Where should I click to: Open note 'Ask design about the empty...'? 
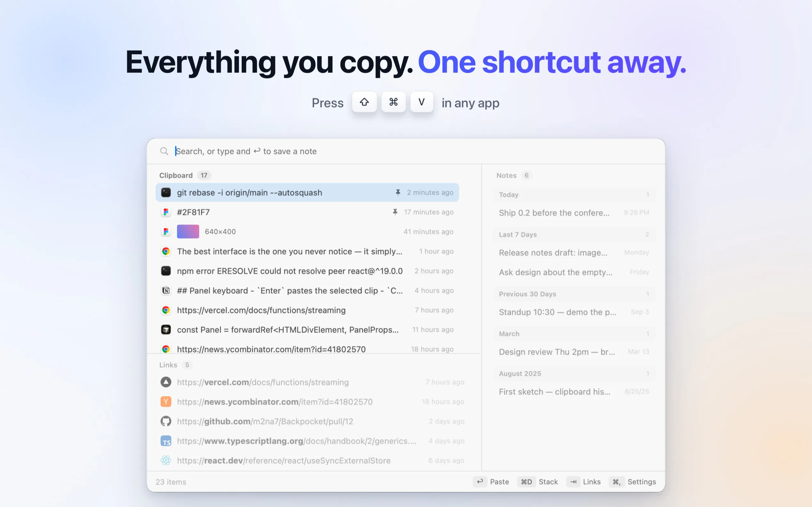pos(574,272)
